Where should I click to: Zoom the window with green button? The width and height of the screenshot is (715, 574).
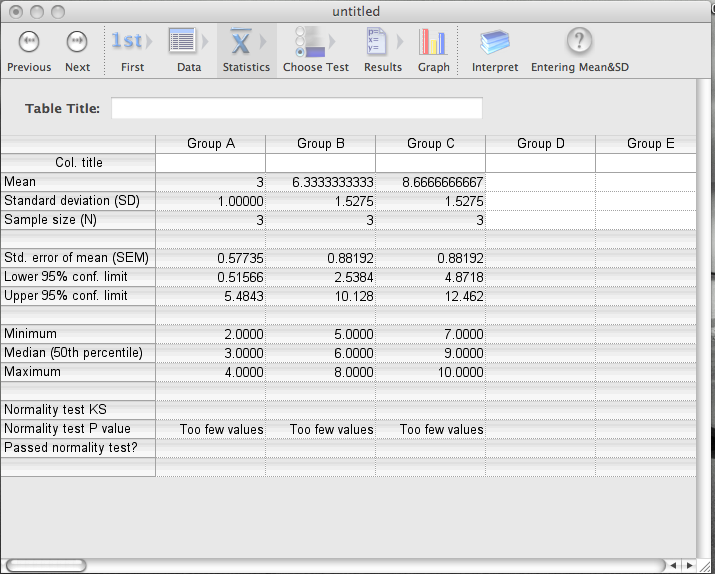coord(57,11)
